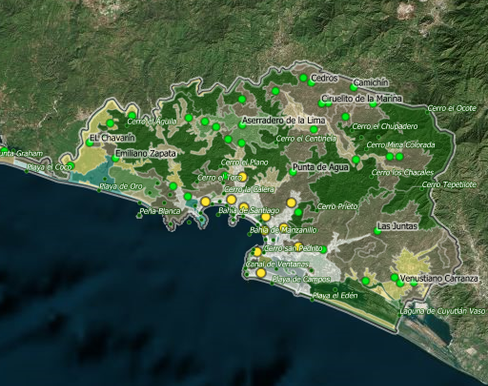Click the Bahía de Santiago label

pos(248,210)
